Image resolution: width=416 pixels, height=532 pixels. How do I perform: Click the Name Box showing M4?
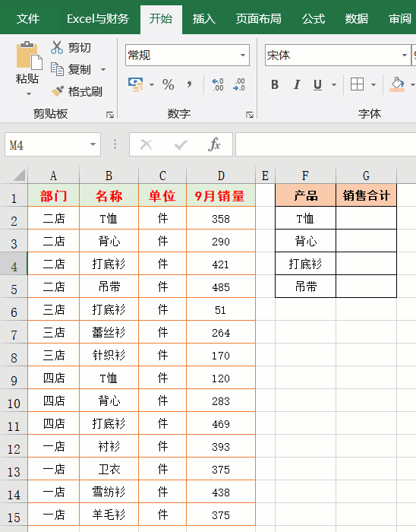point(52,144)
